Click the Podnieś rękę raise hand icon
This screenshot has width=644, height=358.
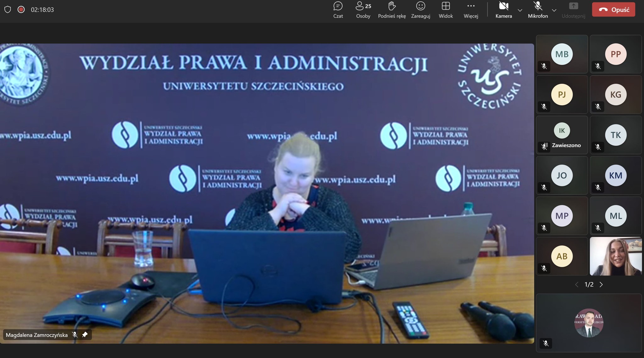coord(392,6)
